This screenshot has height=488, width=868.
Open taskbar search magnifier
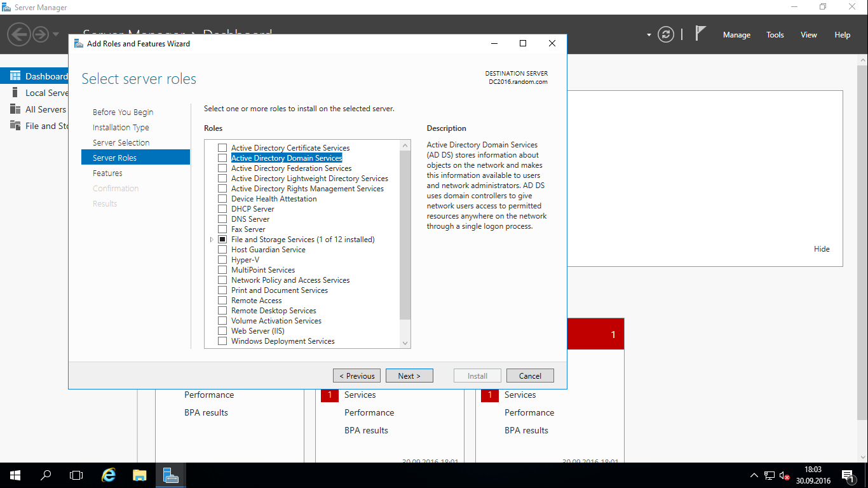click(x=46, y=475)
